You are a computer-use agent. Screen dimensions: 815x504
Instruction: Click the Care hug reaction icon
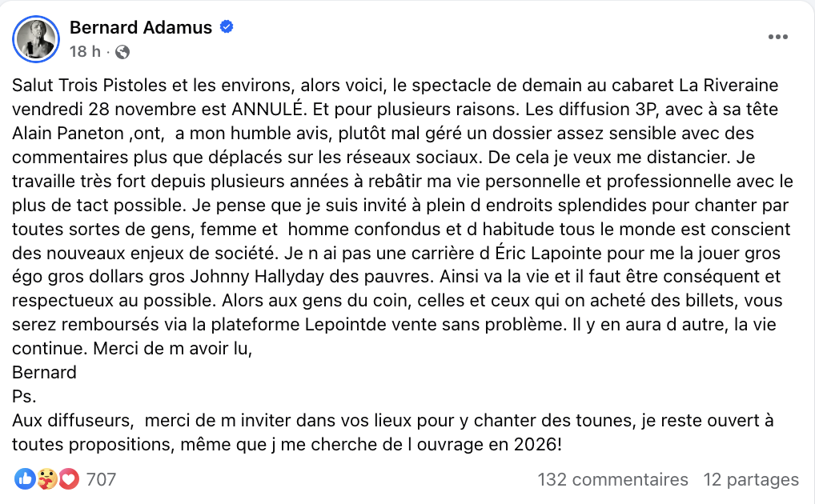pyautogui.click(x=47, y=479)
